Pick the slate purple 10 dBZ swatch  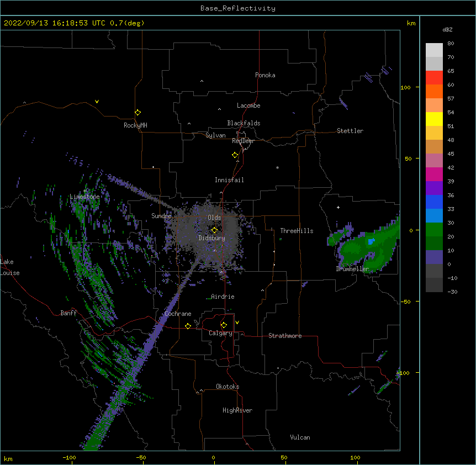434,257
